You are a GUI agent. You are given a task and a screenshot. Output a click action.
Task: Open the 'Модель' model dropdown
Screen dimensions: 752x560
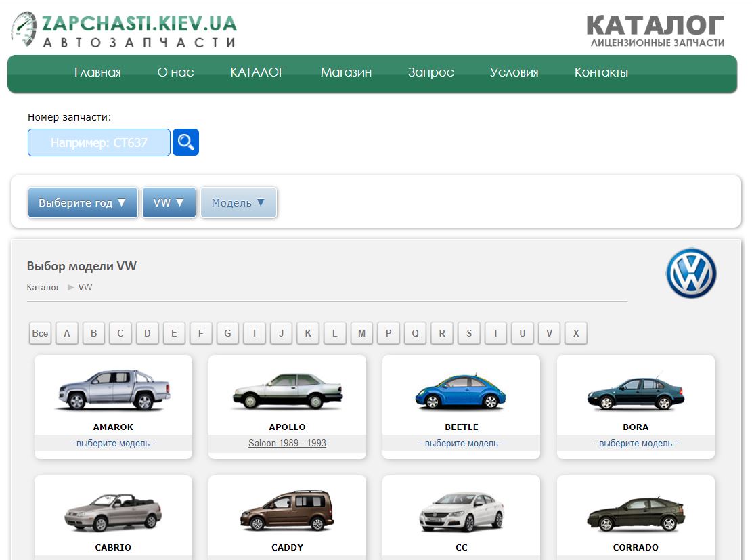coord(239,202)
